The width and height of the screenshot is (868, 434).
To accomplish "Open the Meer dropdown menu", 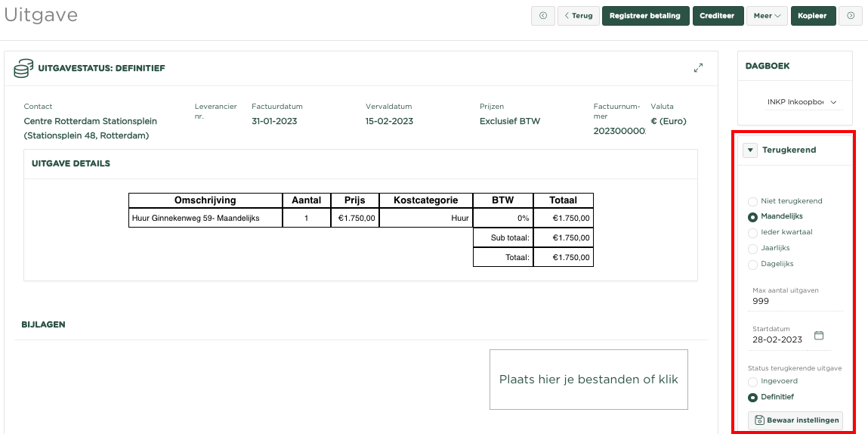I will click(767, 16).
